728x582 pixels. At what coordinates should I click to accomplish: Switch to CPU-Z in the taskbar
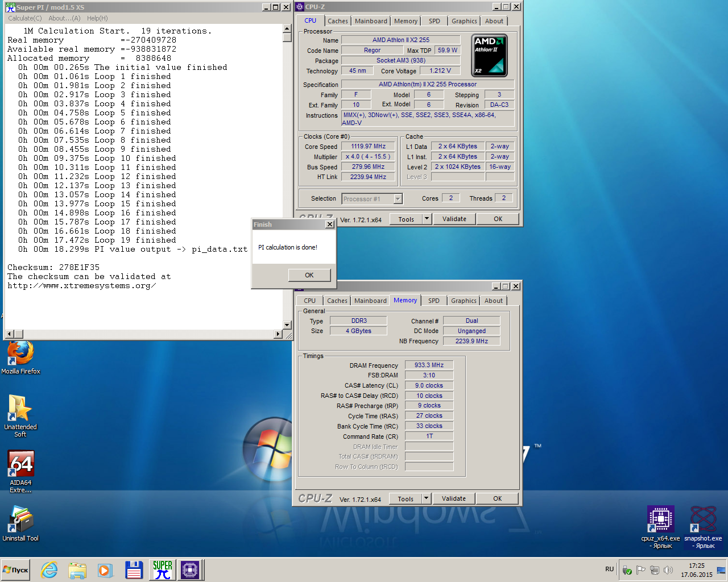coord(190,570)
